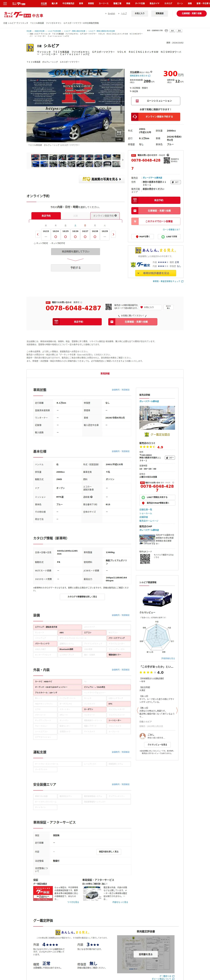This screenshot has height=980, width=210.
Task: Click the 在庫確認・見積り依頼 header button
Action: click(x=192, y=13)
